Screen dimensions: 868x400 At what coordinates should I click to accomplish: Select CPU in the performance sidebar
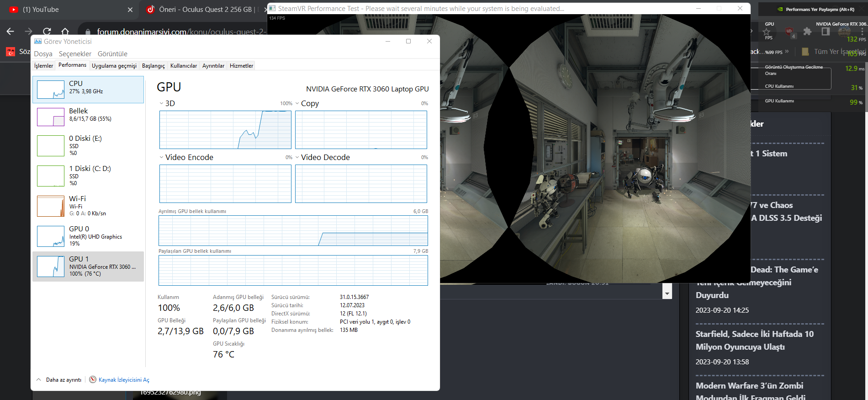point(88,90)
